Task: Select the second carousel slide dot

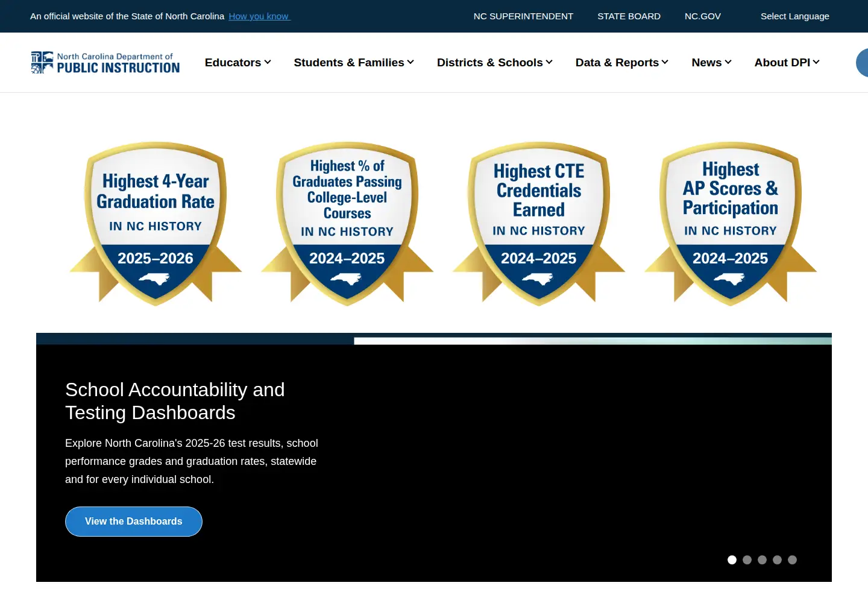Action: 747,560
